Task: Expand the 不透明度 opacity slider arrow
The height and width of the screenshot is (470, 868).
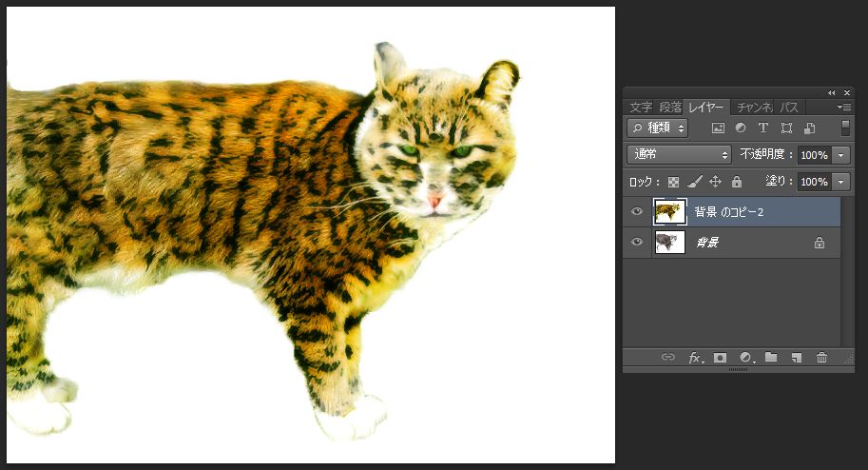Action: 840,154
